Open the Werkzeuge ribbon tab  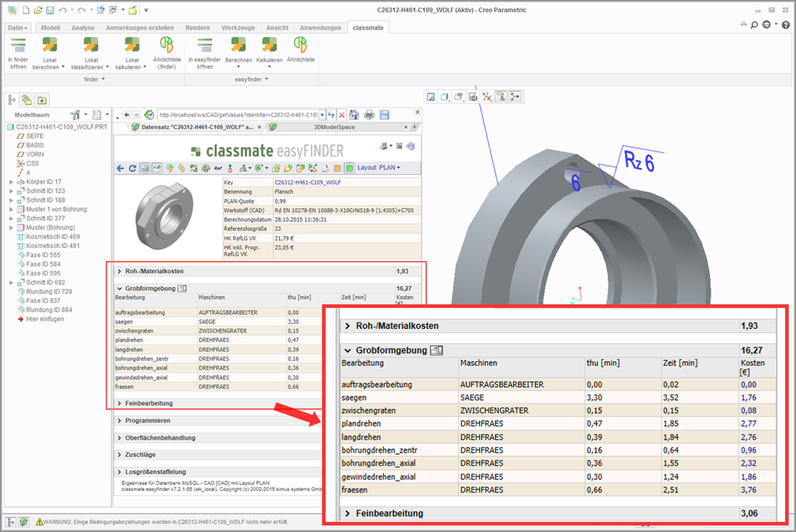(x=238, y=28)
